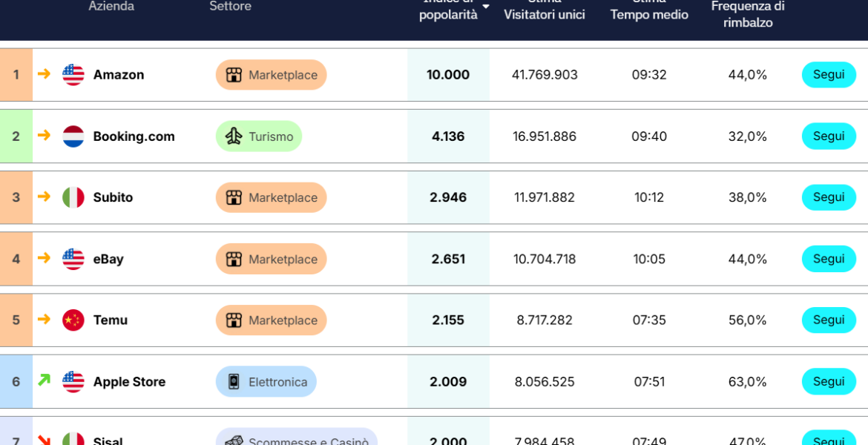Click the United States flag next to Amazon

click(73, 75)
